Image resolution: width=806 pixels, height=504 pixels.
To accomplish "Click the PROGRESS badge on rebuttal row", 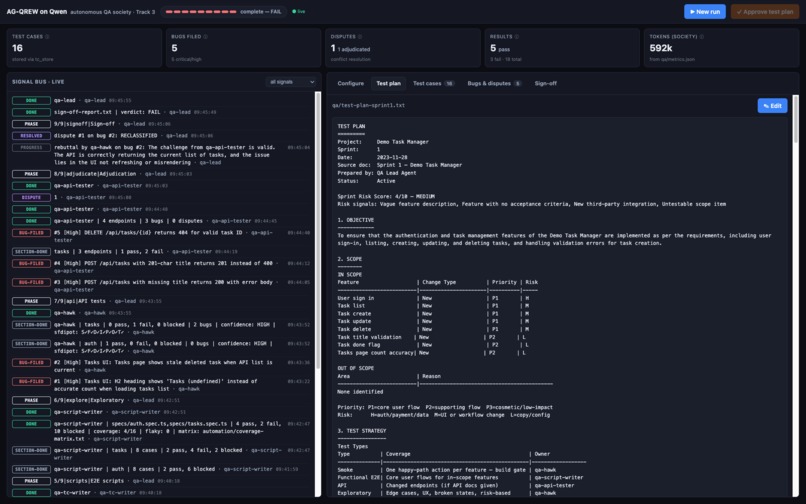I will pyautogui.click(x=31, y=148).
